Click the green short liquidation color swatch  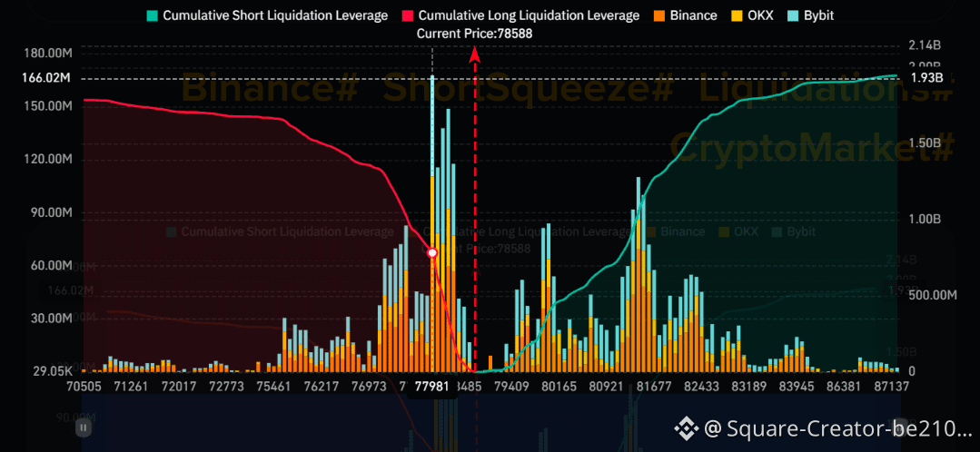pyautogui.click(x=151, y=15)
